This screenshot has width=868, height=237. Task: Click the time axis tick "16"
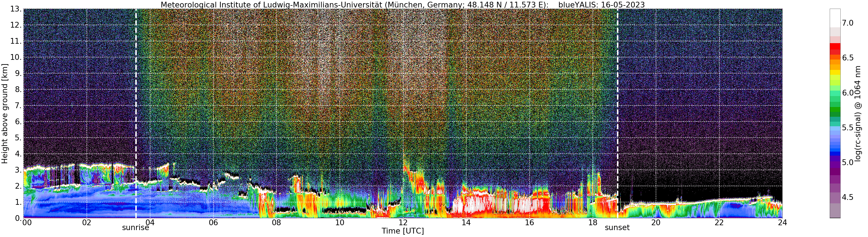[529, 223]
